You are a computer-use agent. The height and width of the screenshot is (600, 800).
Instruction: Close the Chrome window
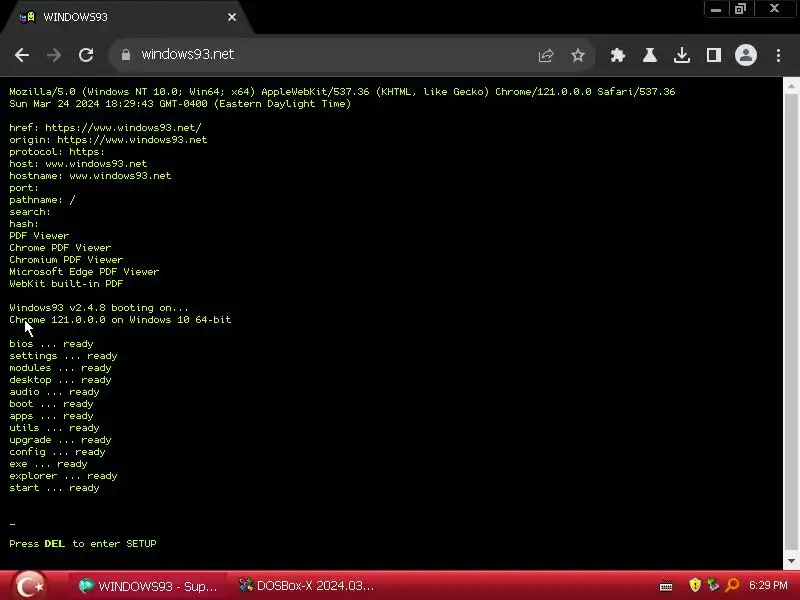click(x=774, y=9)
